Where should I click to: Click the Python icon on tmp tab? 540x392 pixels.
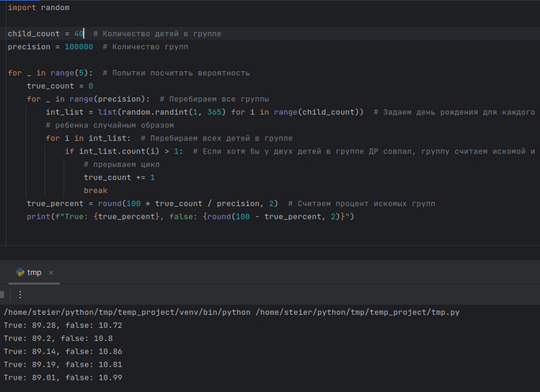[x=20, y=272]
